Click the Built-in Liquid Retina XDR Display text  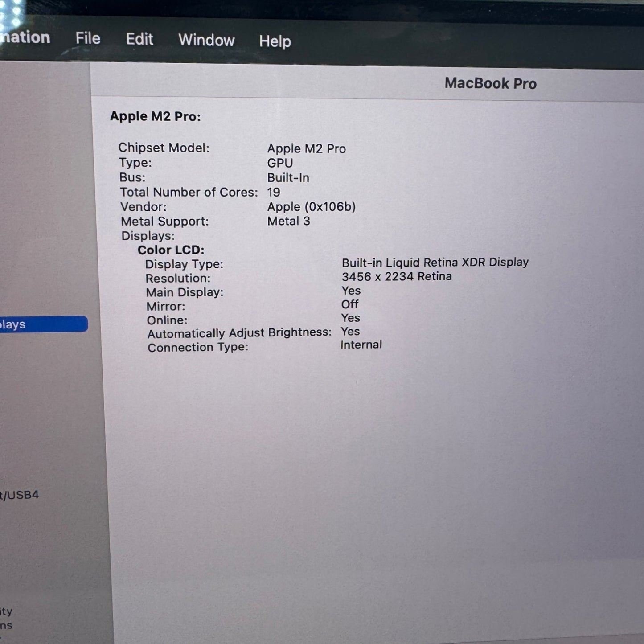[x=435, y=262]
